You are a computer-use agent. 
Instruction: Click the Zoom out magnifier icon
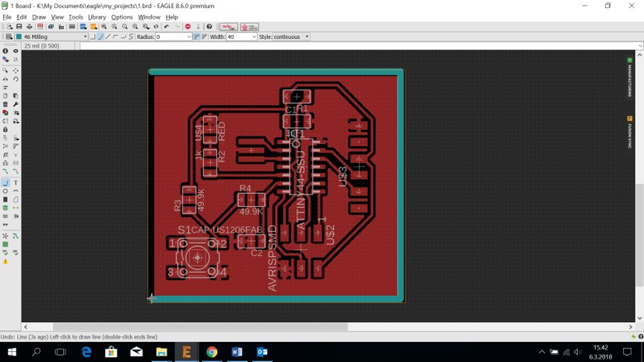[125, 26]
